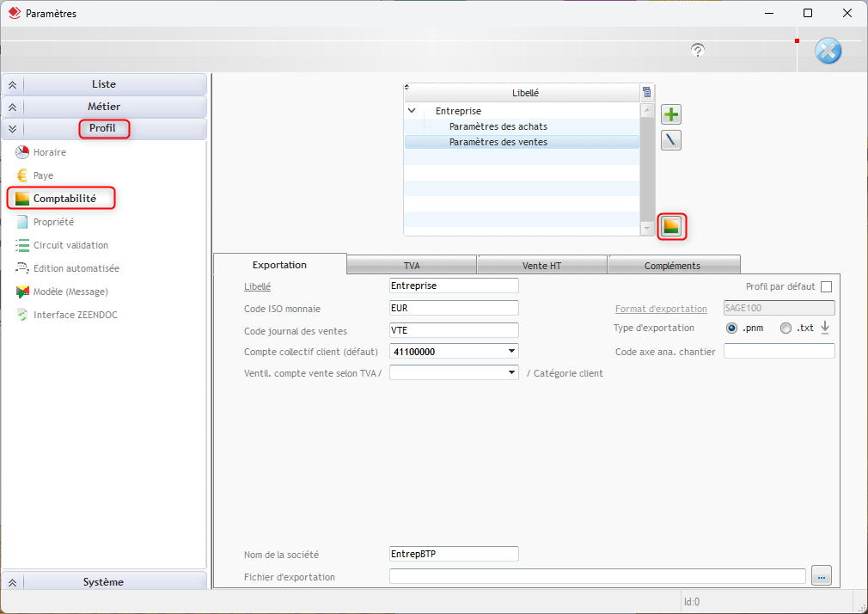Image resolution: width=868 pixels, height=614 pixels.
Task: Open the help question mark icon
Action: coord(698,51)
